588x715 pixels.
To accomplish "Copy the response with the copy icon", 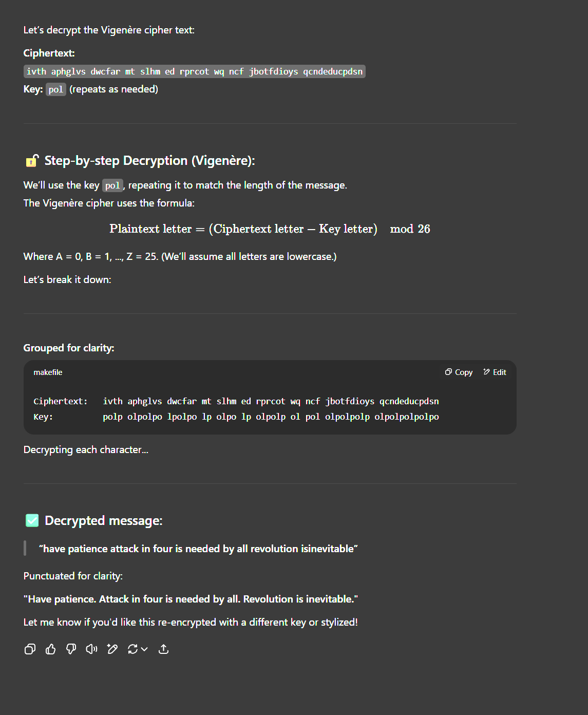I will [x=30, y=649].
